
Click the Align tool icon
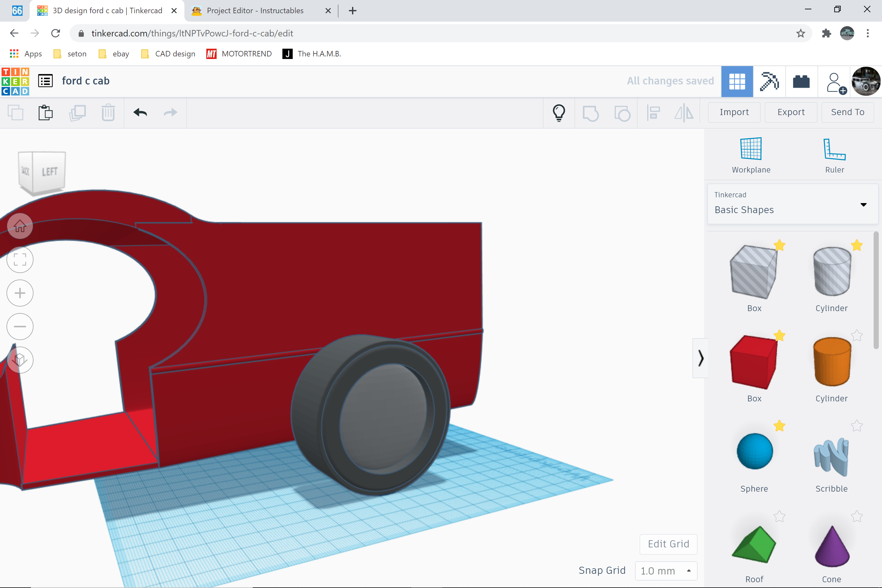coord(653,113)
